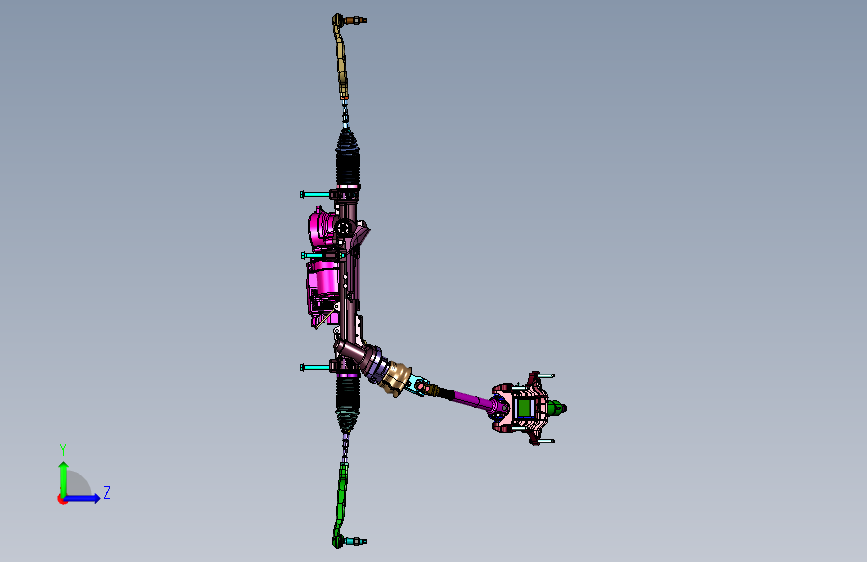Image resolution: width=867 pixels, height=562 pixels.
Task: Select the upper black rubber boot
Action: [348, 159]
